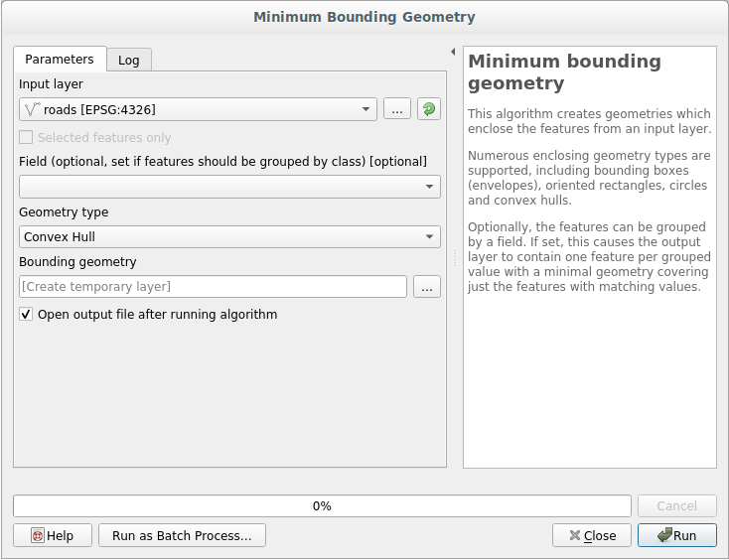Screen dimensions: 729x560
Task: Click Run as Batch Process button
Action: click(x=182, y=535)
